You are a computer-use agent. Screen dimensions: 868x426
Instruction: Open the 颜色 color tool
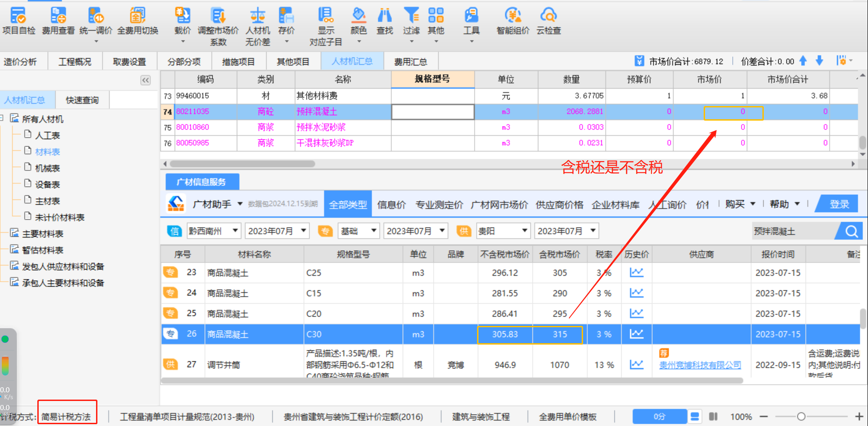pyautogui.click(x=359, y=25)
